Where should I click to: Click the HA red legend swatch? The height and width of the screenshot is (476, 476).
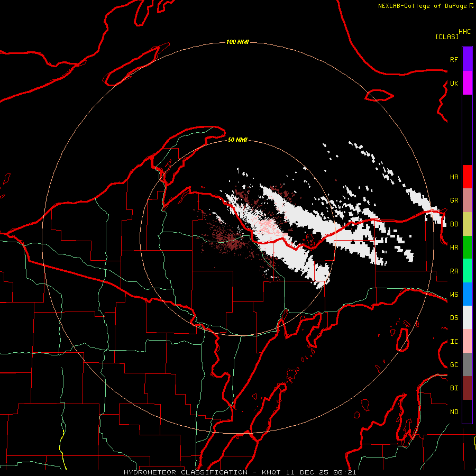[x=467, y=177]
